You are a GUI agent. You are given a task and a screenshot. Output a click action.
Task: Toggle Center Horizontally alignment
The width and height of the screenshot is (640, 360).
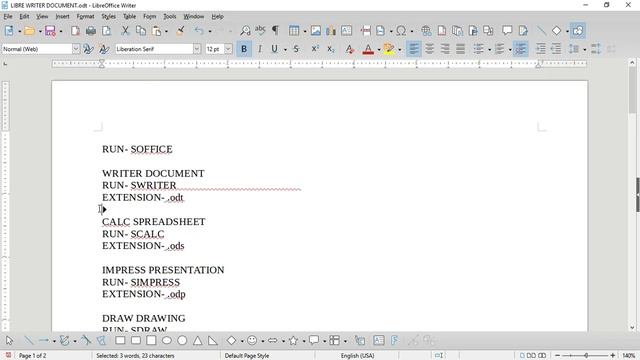tap(429, 49)
